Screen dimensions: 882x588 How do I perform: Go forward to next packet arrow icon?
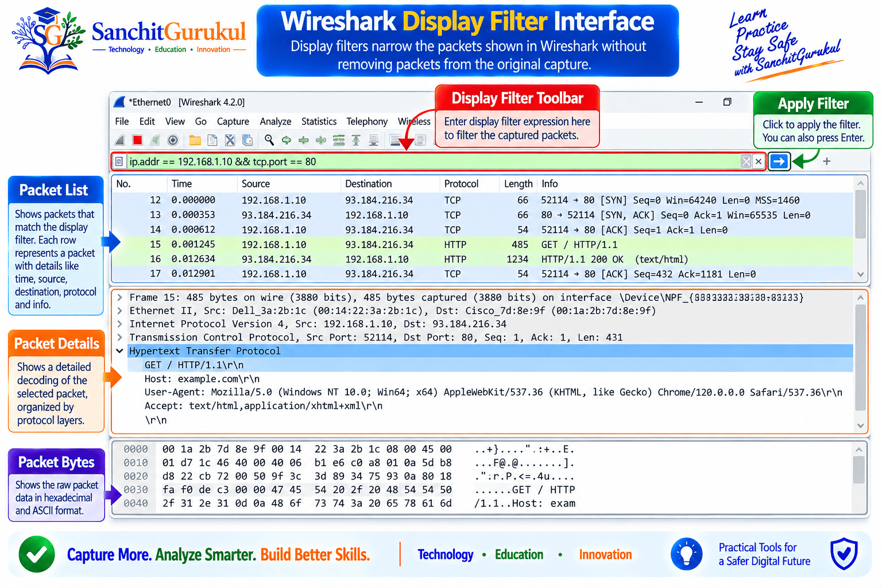[304, 140]
